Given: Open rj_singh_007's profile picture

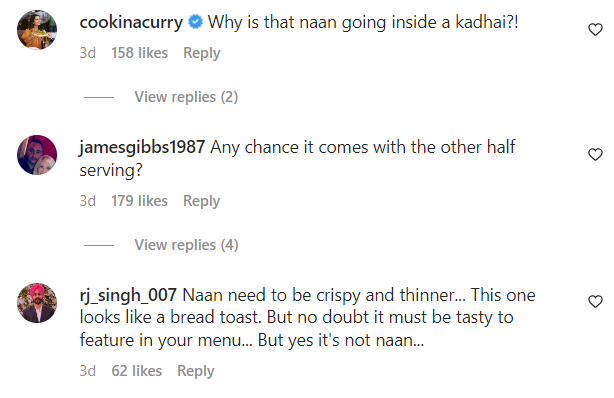Looking at the screenshot, I should pos(37,303).
